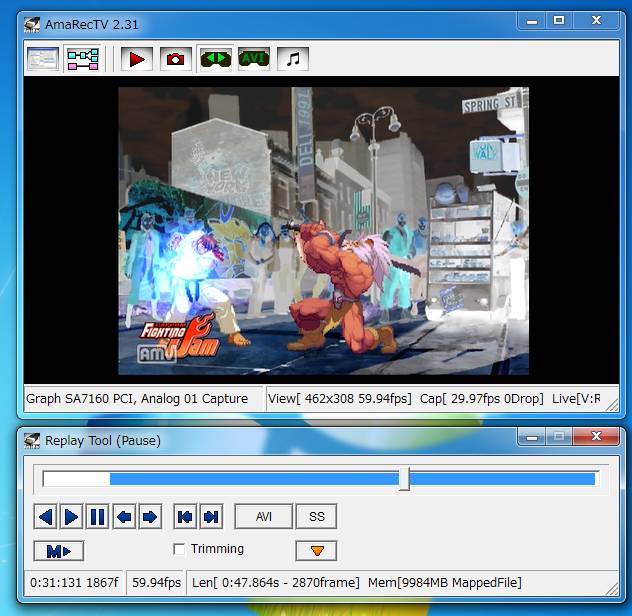
Task: Save replay as AVI button
Action: 264,516
